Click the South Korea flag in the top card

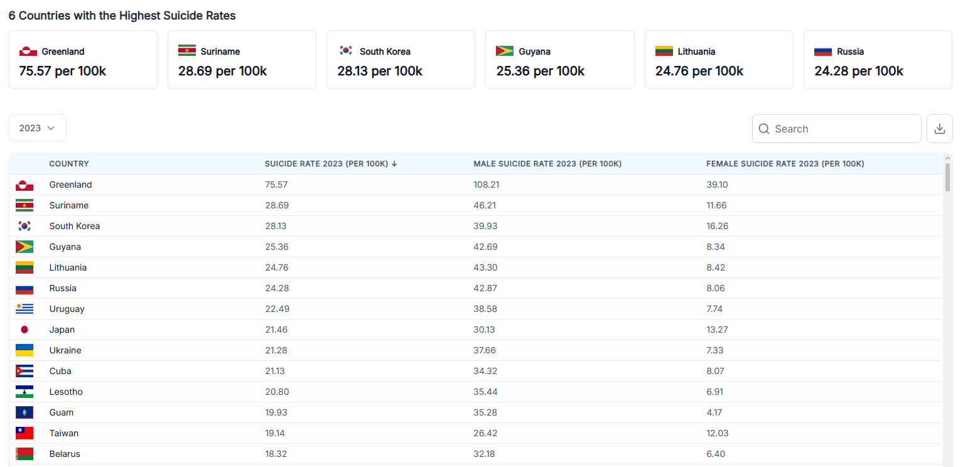pyautogui.click(x=346, y=50)
